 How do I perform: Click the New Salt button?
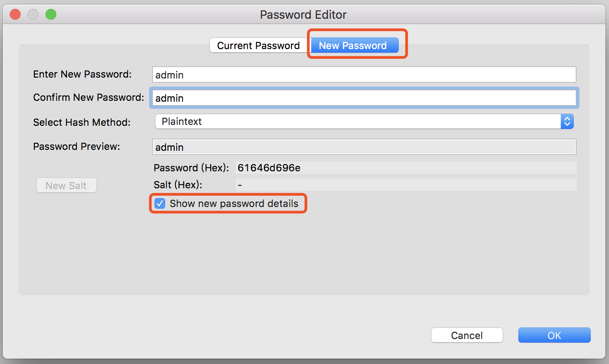(x=66, y=185)
